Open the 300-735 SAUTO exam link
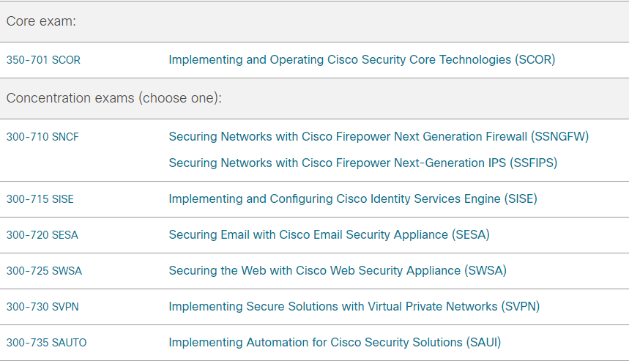The width and height of the screenshot is (629, 364). pyautogui.click(x=46, y=343)
